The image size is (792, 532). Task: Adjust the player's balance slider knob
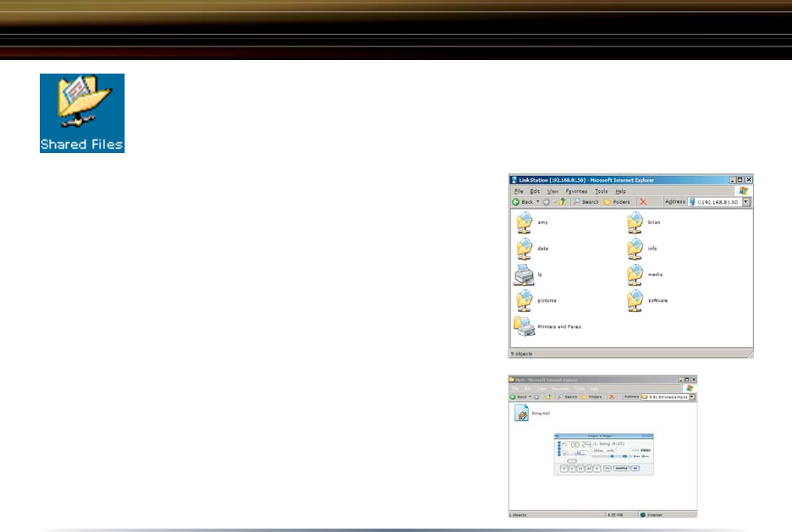pos(624,456)
